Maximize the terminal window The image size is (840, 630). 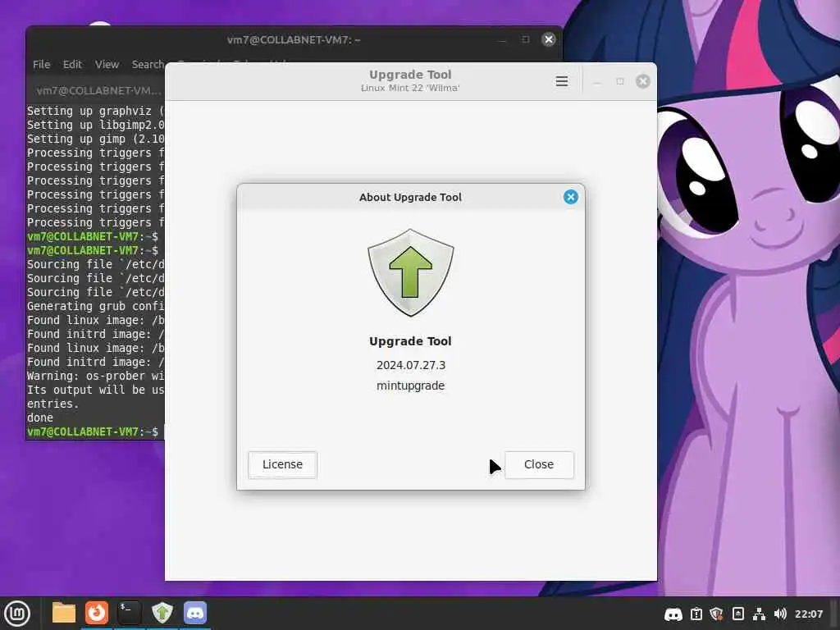(526, 39)
